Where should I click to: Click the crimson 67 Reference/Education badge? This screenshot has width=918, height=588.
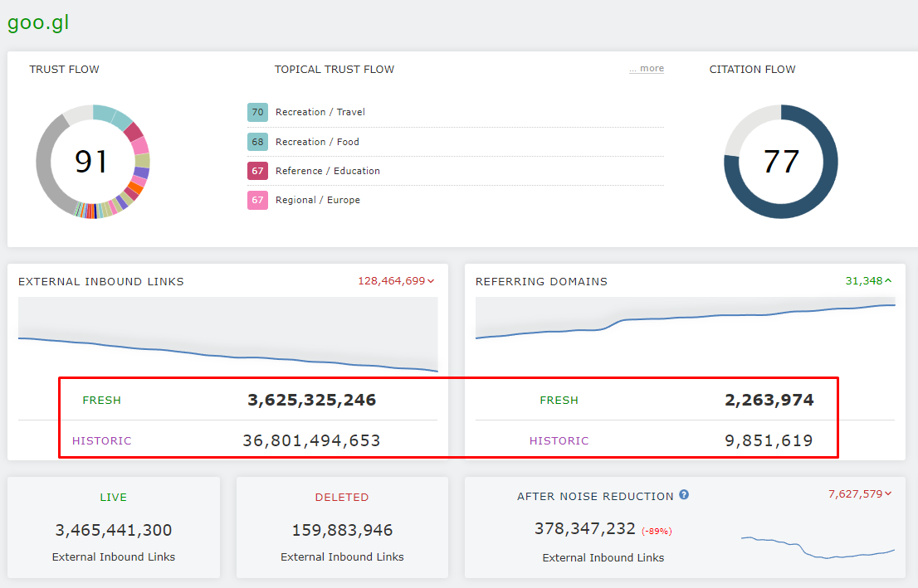coord(257,171)
